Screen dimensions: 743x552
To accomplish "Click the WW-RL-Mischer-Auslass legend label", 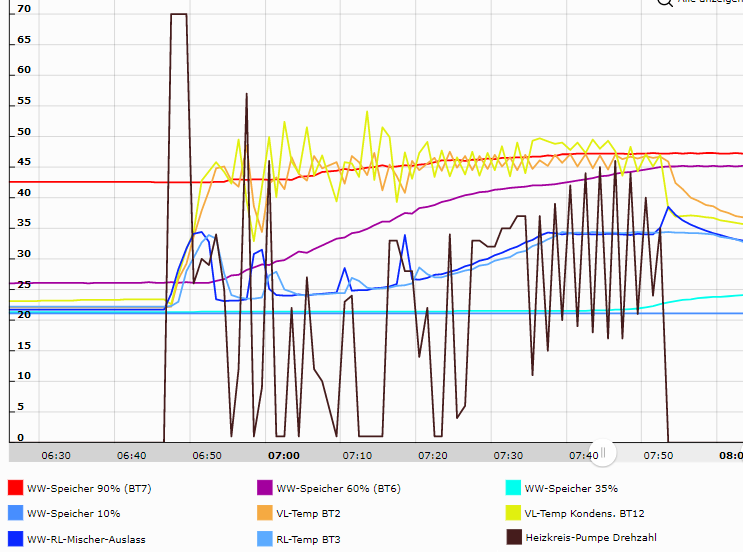I will pos(86,539).
